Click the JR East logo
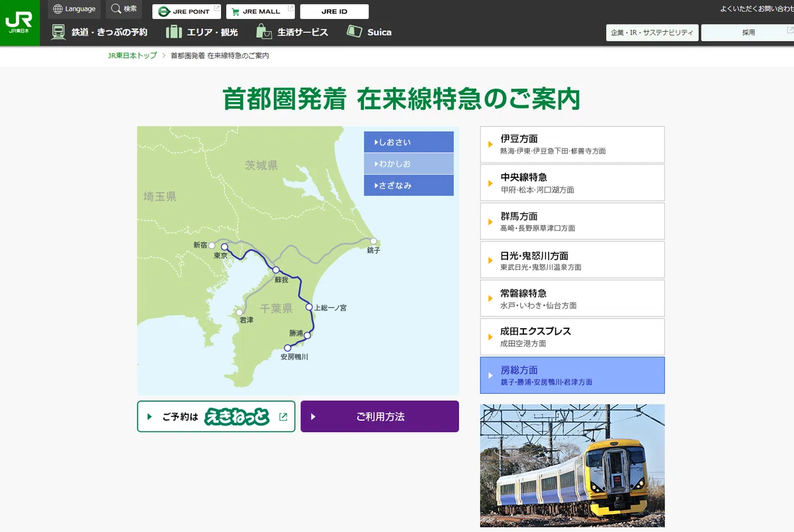This screenshot has height=532, width=794. 20,23
